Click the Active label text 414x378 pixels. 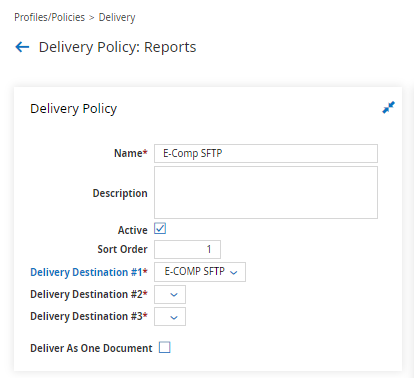click(132, 230)
